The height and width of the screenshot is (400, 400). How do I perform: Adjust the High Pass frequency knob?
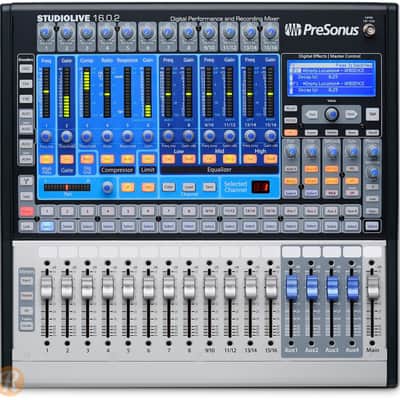46,136
